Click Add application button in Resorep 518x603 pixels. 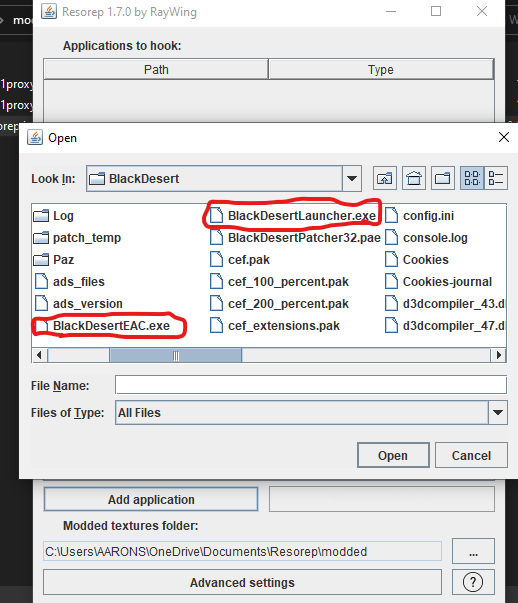coord(151,499)
